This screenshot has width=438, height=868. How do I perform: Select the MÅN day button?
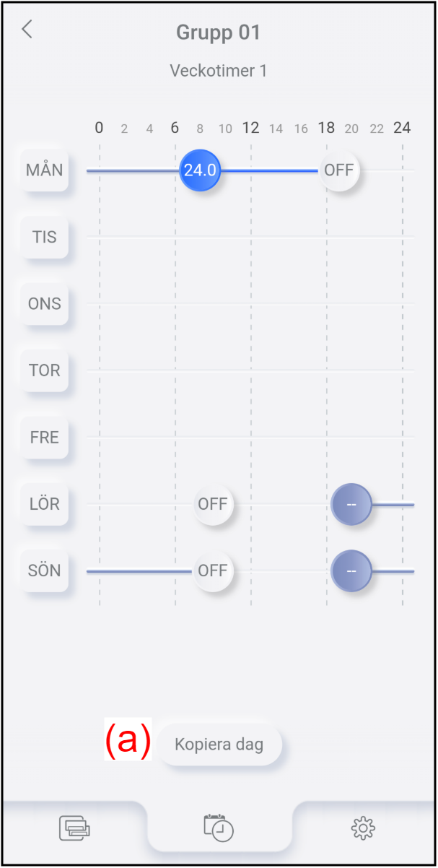pyautogui.click(x=45, y=170)
